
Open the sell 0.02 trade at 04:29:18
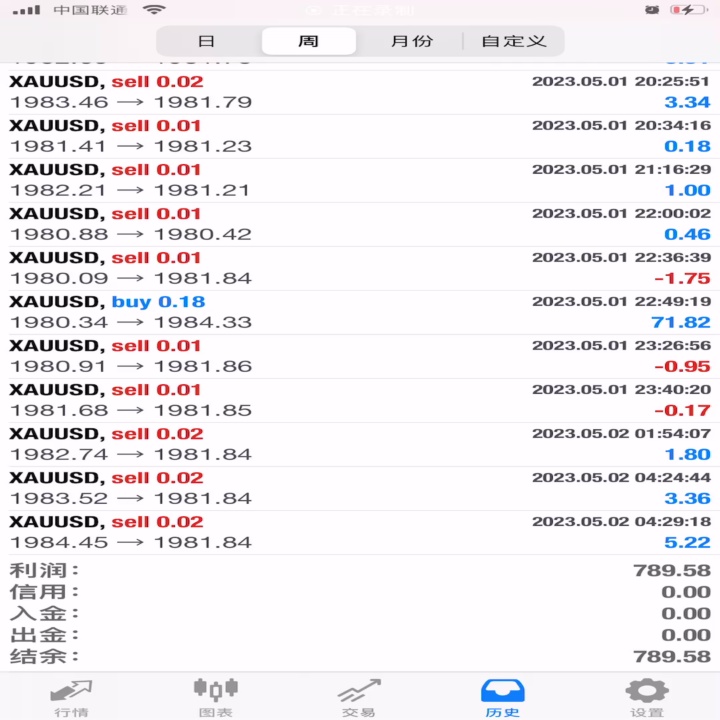[x=360, y=532]
